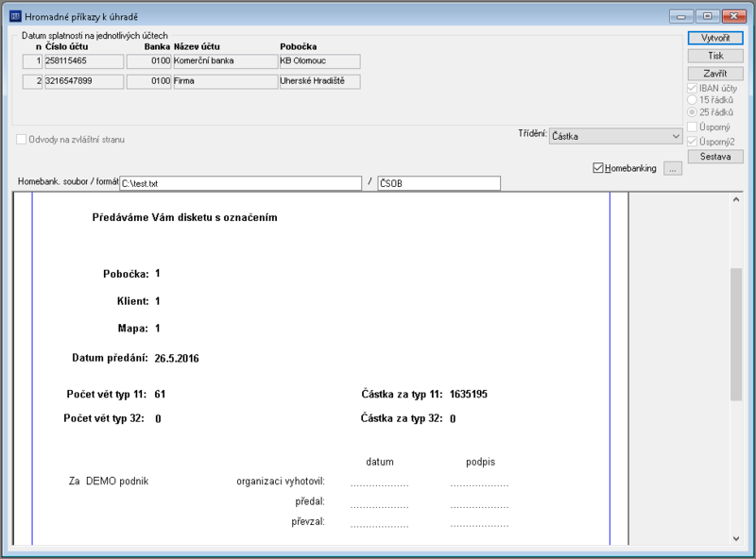Click preview scrollbar up arrow

point(736,199)
